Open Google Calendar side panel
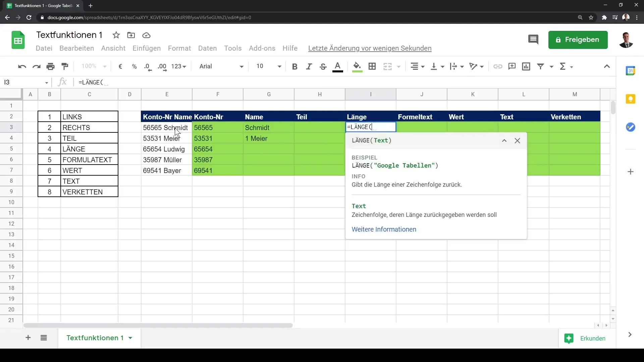644x362 pixels. pyautogui.click(x=631, y=71)
